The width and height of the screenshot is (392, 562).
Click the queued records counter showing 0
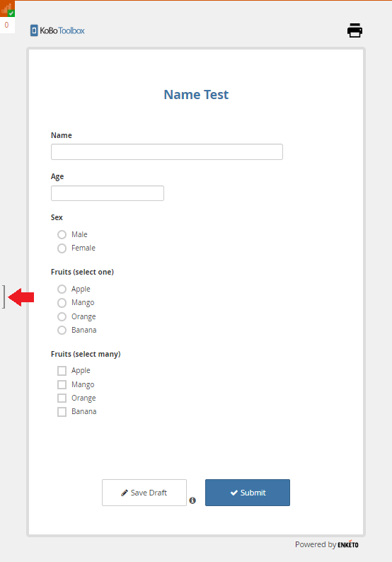[x=7, y=25]
